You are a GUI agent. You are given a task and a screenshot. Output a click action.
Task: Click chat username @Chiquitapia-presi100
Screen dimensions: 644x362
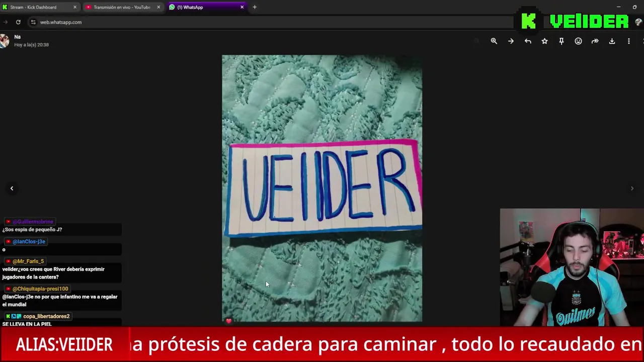point(40,289)
